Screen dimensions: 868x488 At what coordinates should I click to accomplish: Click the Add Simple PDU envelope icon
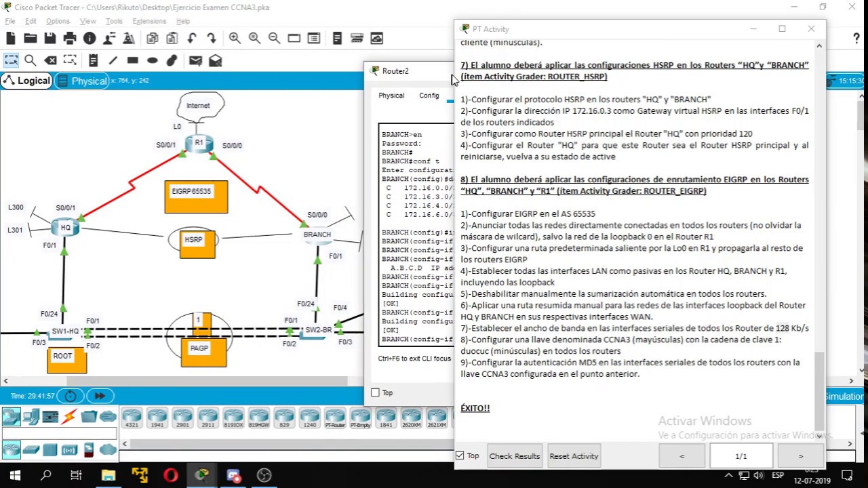point(195,60)
